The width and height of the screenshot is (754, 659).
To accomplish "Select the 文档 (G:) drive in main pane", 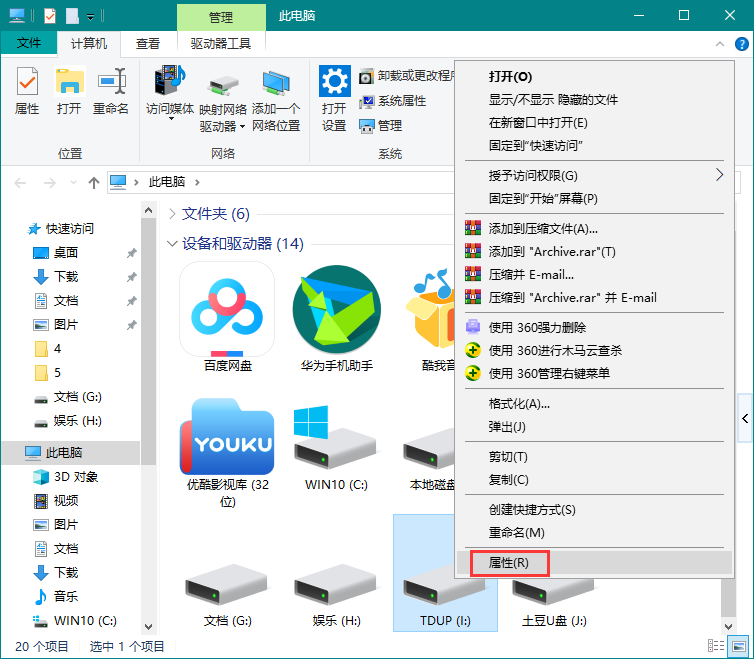I will (227, 595).
